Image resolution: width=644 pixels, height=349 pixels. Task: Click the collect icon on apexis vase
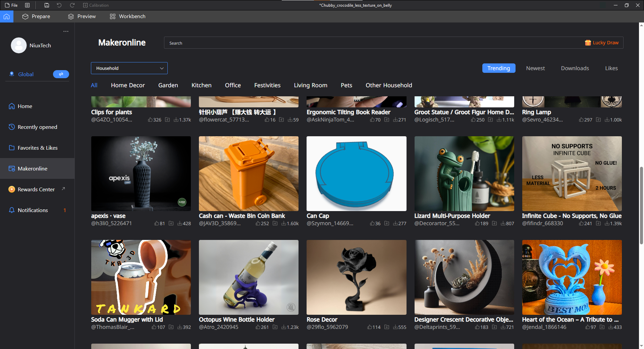[171, 223]
